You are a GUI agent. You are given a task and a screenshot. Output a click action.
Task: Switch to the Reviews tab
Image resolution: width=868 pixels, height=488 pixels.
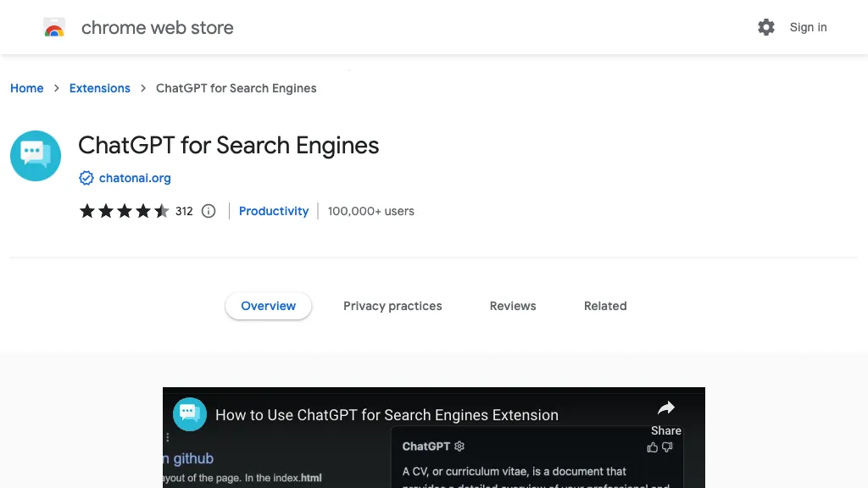coord(512,306)
